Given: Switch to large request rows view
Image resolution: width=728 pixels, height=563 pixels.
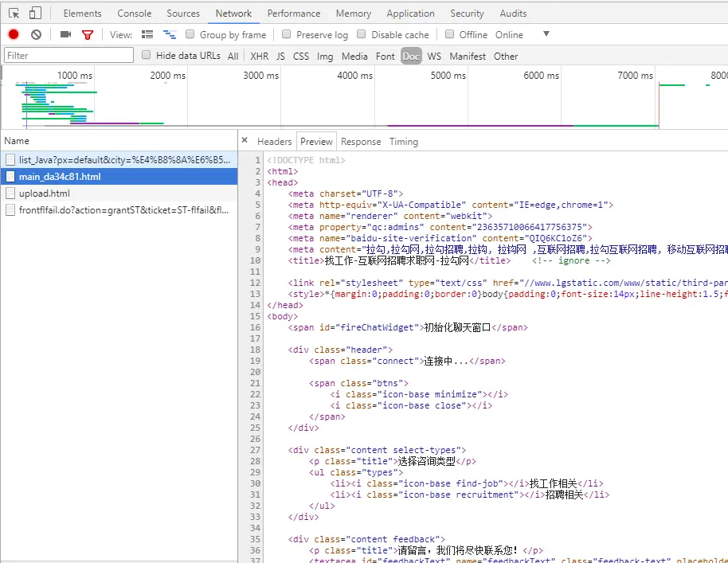Looking at the screenshot, I should tap(147, 34).
